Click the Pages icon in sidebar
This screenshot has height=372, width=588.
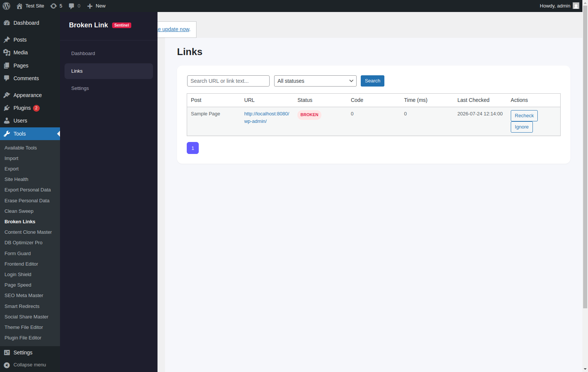[7, 66]
